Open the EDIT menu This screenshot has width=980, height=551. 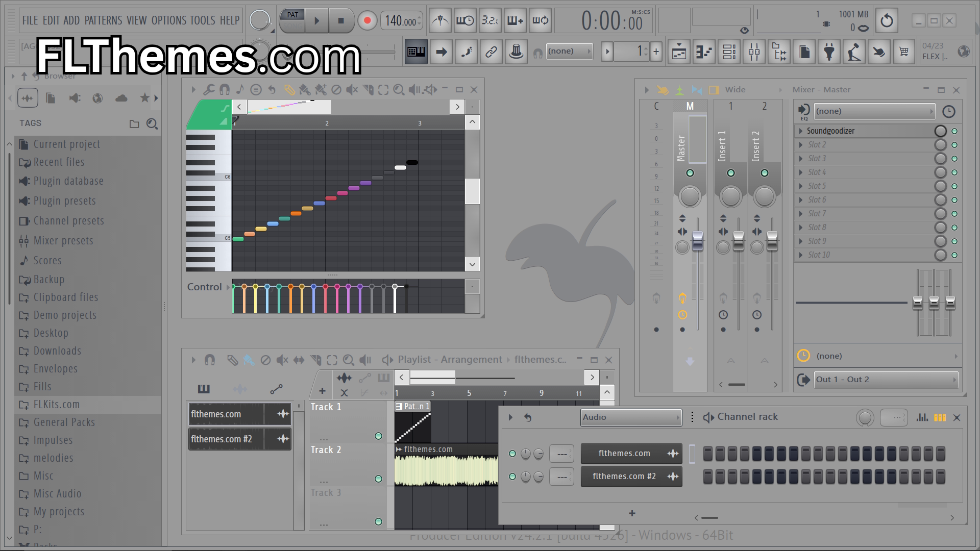tap(51, 20)
